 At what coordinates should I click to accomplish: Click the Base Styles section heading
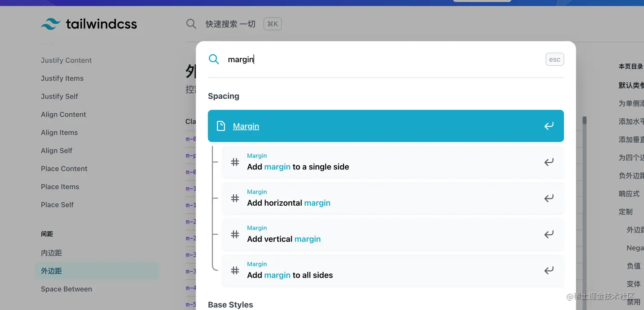[x=230, y=305]
